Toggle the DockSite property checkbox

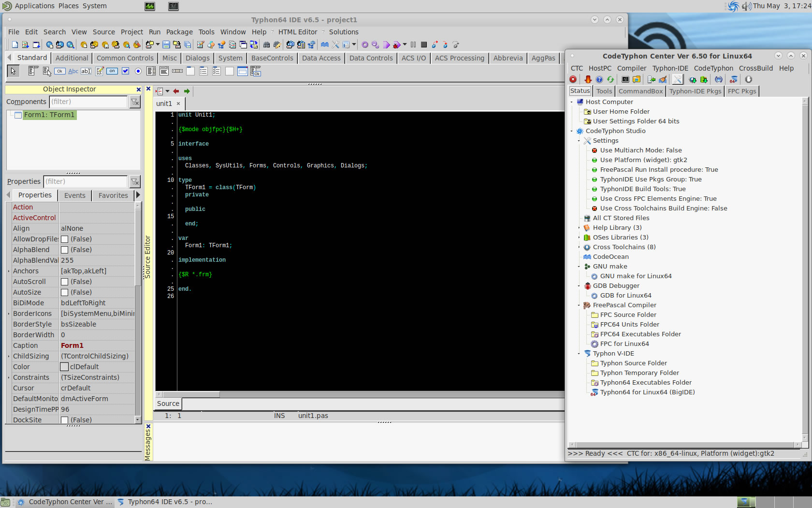(65, 420)
